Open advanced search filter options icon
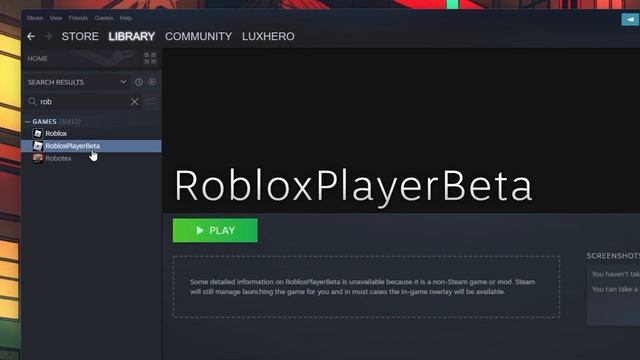Screen dimensions: 640x360 151,102
